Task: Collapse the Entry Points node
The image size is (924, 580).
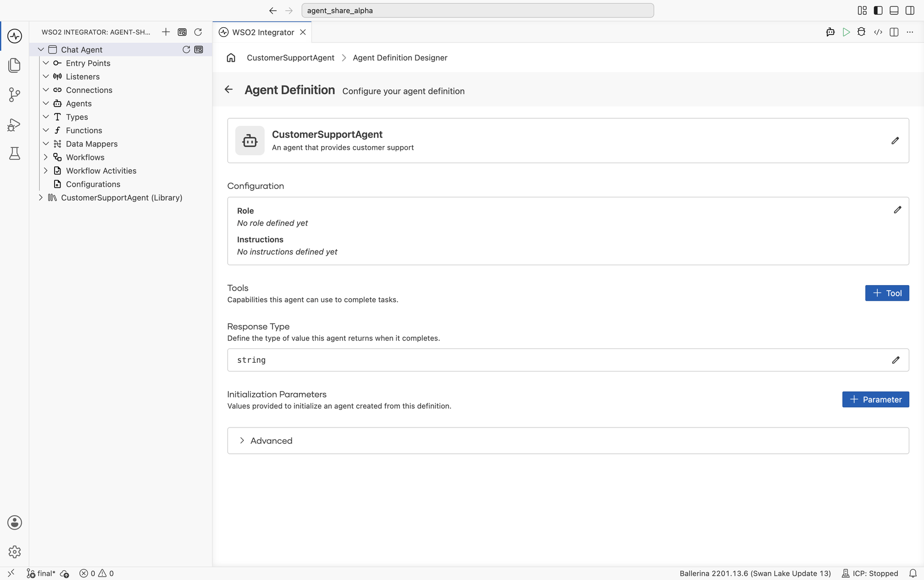Action: click(46, 63)
